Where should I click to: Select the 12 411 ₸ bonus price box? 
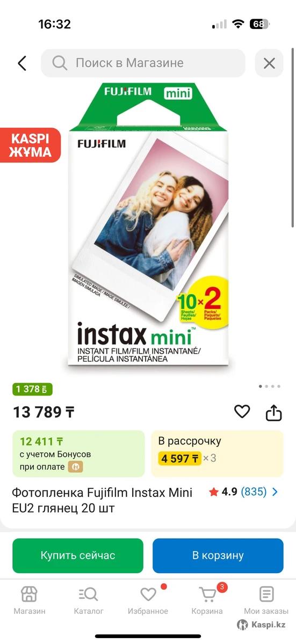tap(78, 453)
